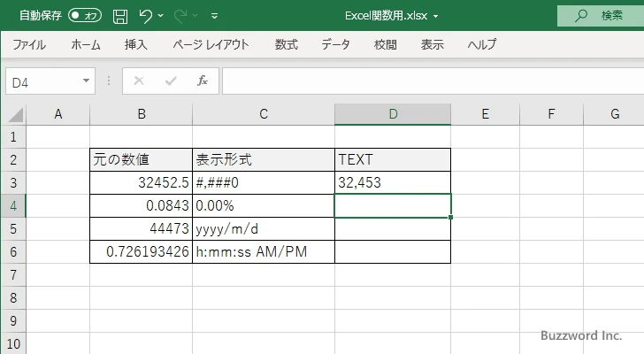Viewport: 644px width, 354px height.
Task: Select column B header
Action: click(142, 114)
